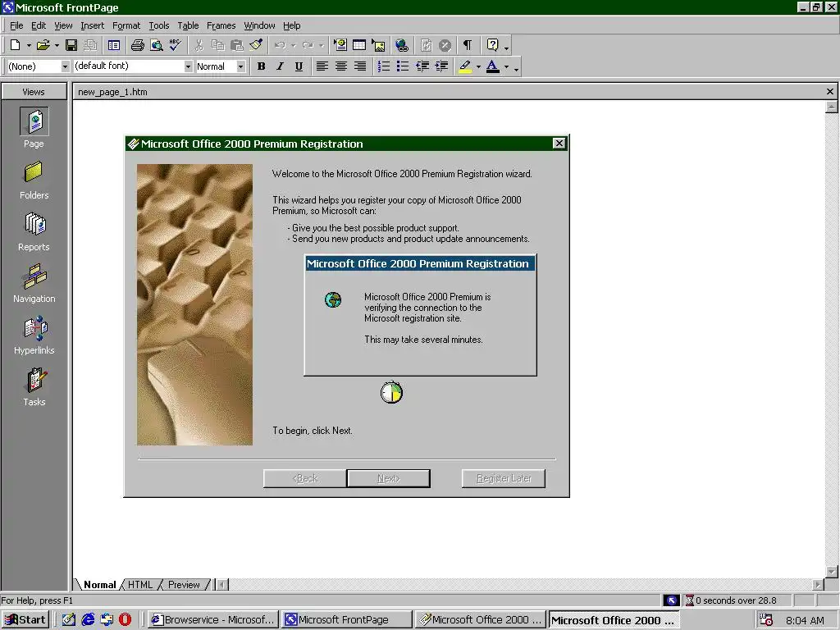Open the Opera quick launch icon
The image size is (840, 630).
125,620
